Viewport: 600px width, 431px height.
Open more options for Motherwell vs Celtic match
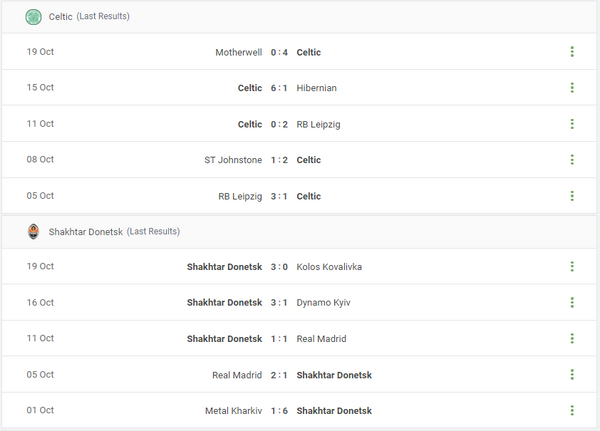572,52
